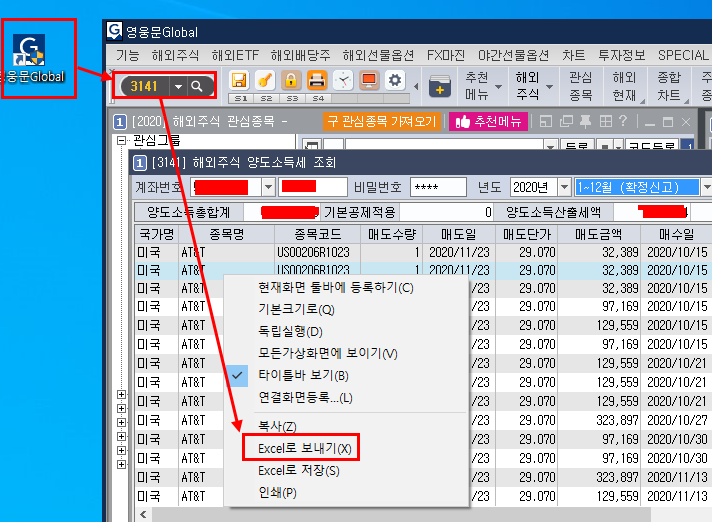Viewport: 712px width, 522px height.
Task: Click the orange 구 관심종목 가져오기 button
Action: 382,121
